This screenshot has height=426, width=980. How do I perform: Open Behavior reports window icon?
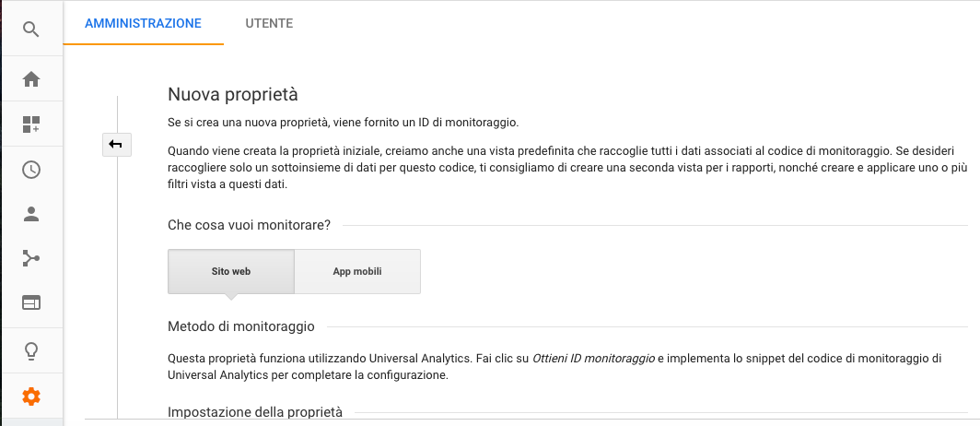pyautogui.click(x=31, y=302)
